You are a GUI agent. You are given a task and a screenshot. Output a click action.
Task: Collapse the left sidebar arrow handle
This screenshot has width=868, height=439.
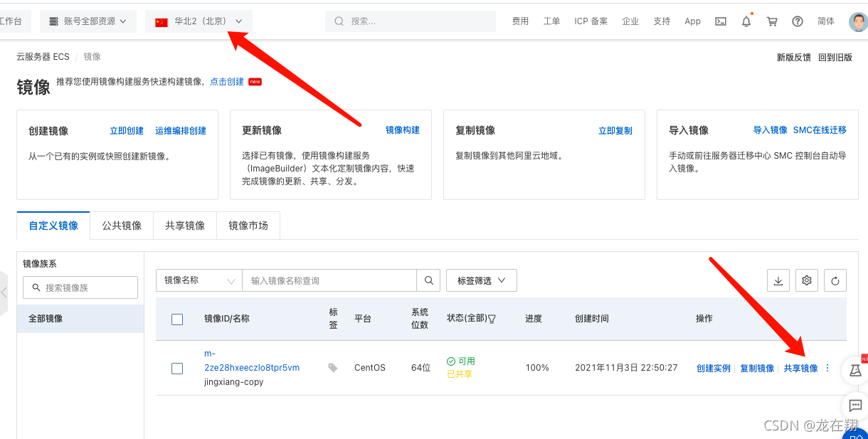4,292
